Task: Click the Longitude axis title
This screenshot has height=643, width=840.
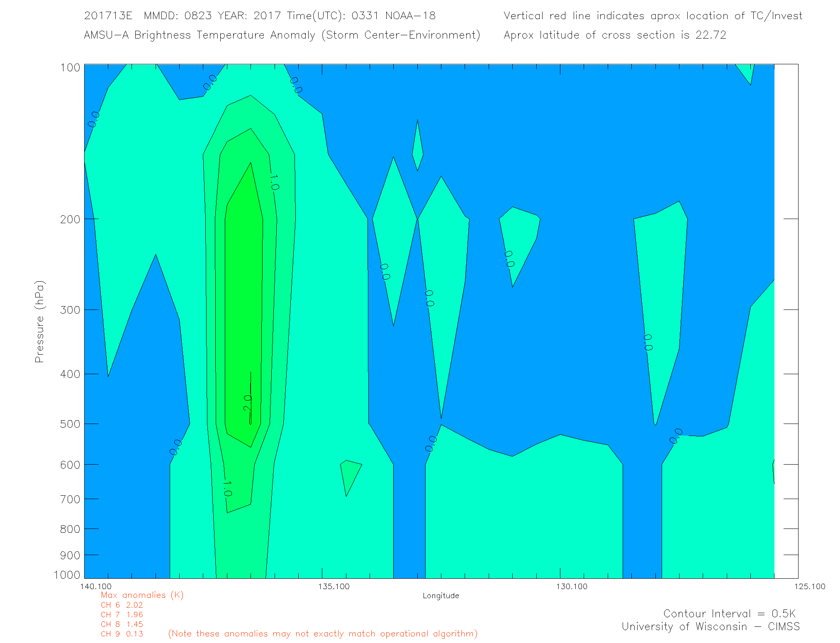Action: point(441,596)
